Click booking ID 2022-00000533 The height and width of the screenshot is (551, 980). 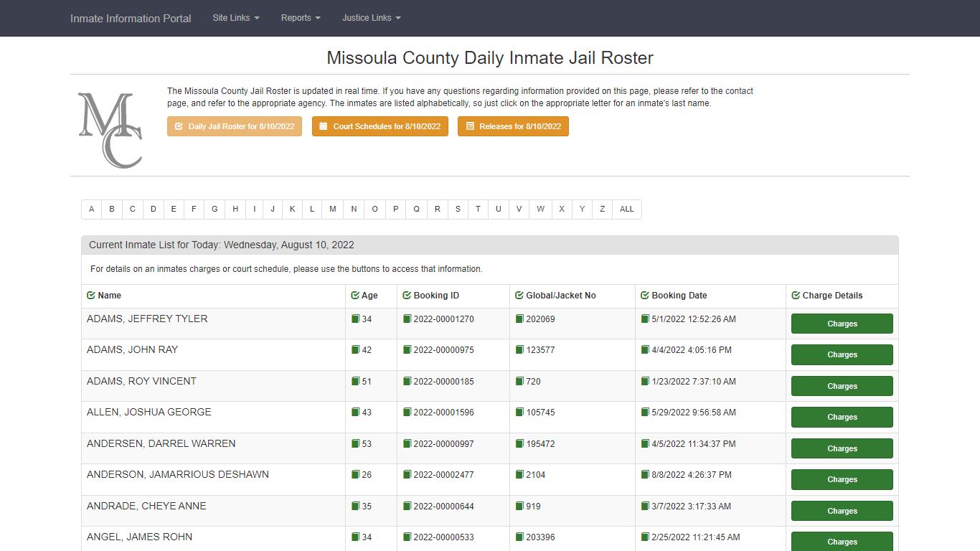tap(443, 537)
